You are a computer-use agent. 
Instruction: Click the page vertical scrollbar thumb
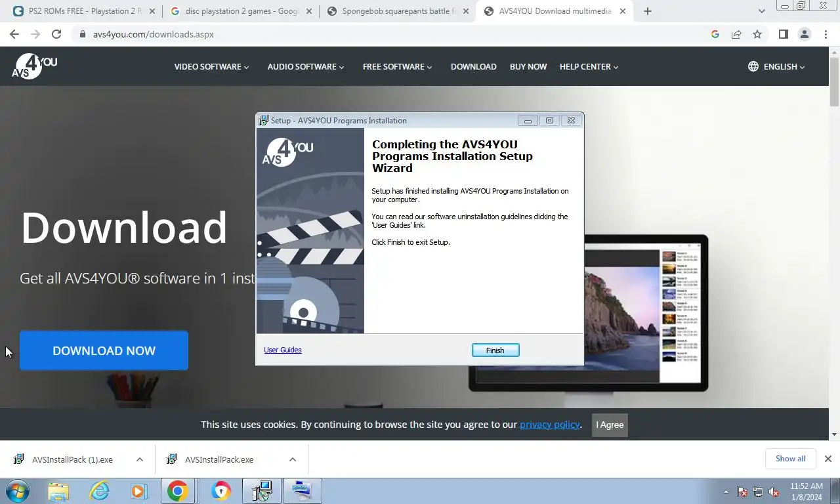tap(834, 81)
